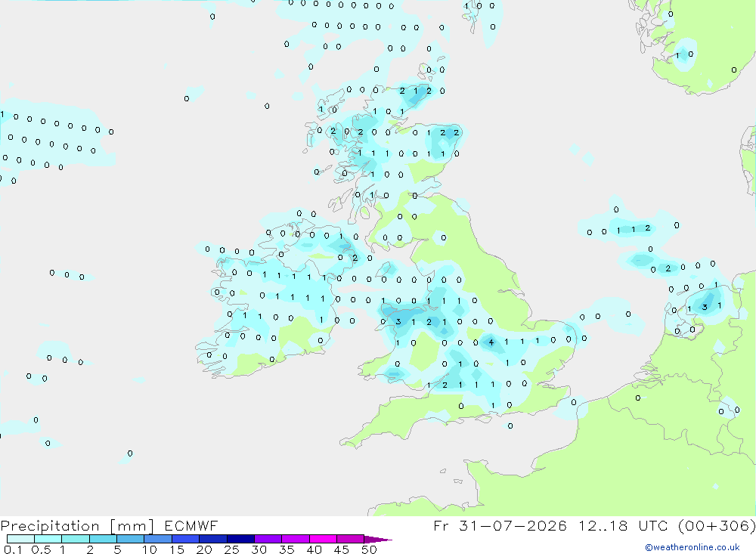Click the date 'Fr 31-07-2026'
The height and width of the screenshot is (554, 756).
(500, 525)
